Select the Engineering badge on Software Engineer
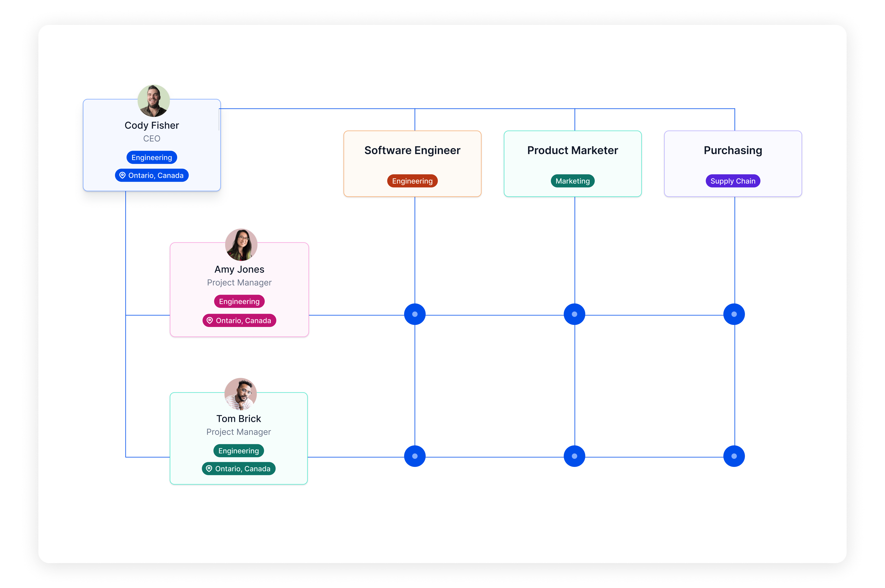The height and width of the screenshot is (588, 885). 412,181
